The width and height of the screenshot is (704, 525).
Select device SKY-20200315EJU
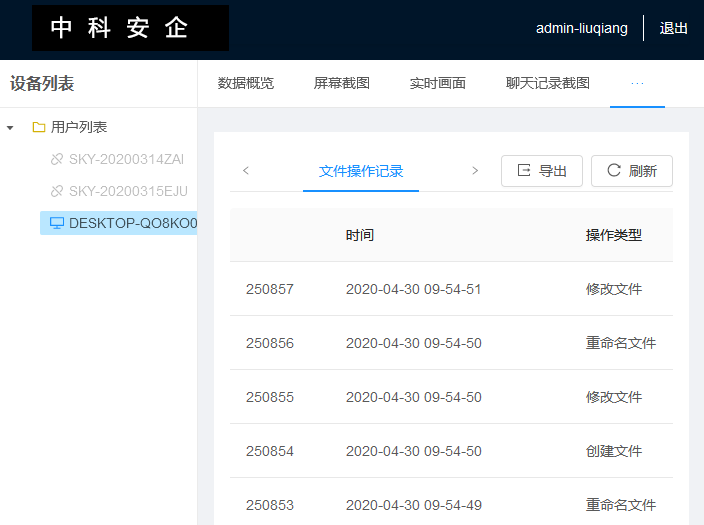coord(128,191)
